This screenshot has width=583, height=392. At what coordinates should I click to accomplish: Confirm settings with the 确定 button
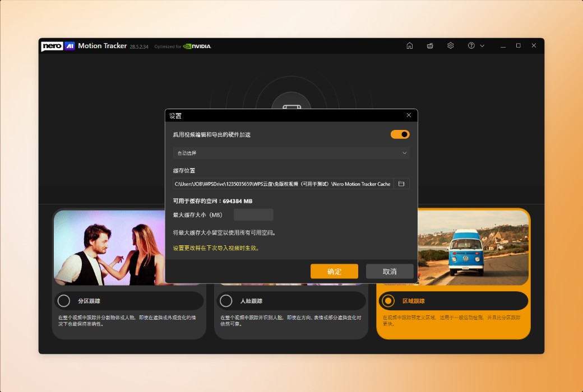coord(334,271)
